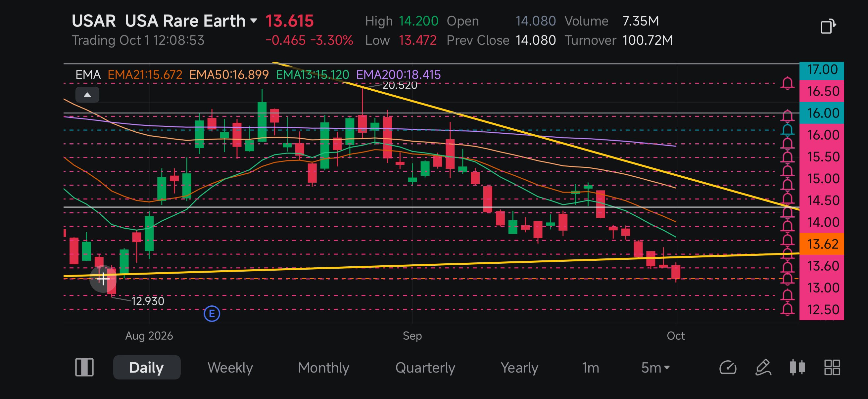
Task: Tap the teal alert bell at 16.00
Action: (x=788, y=130)
